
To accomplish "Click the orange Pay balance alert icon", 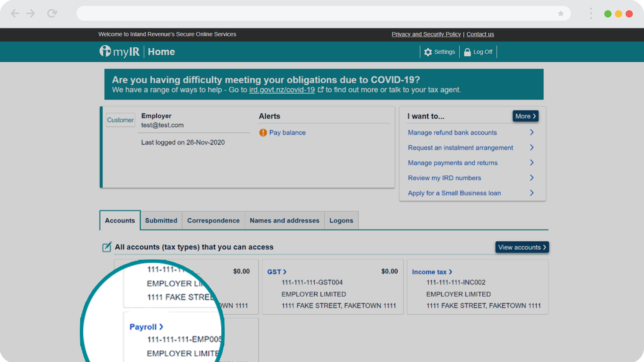I will tap(263, 133).
